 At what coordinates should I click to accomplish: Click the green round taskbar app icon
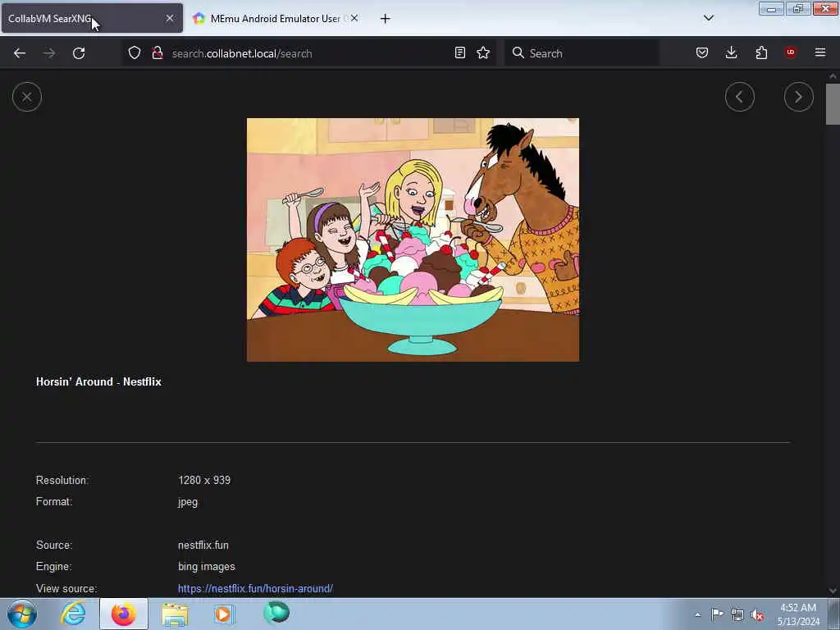pos(276,613)
